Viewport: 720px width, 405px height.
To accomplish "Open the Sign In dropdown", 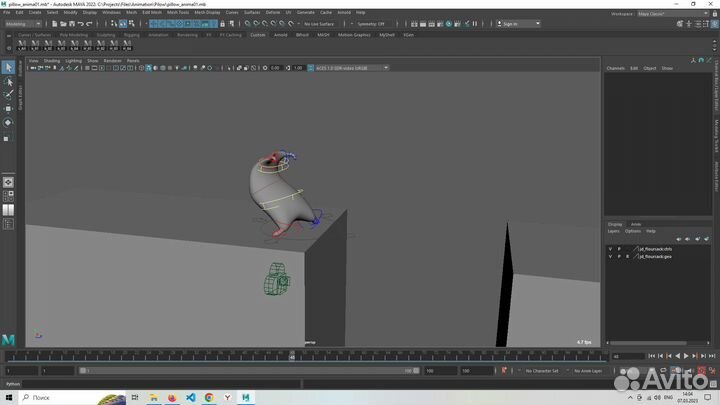I will pos(518,24).
